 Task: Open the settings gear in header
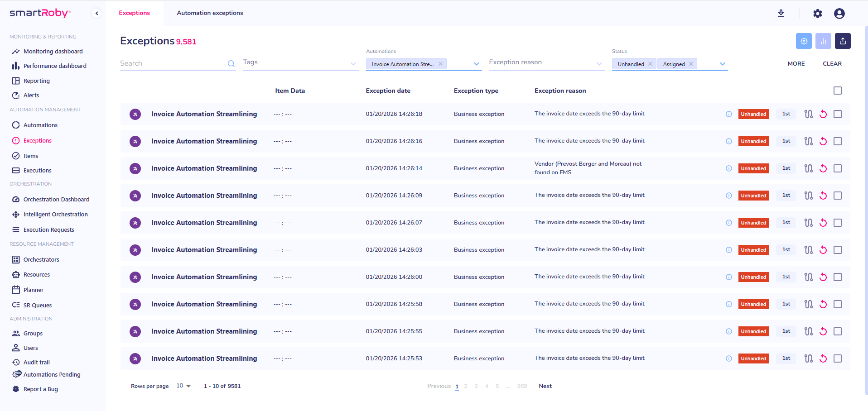tap(817, 14)
